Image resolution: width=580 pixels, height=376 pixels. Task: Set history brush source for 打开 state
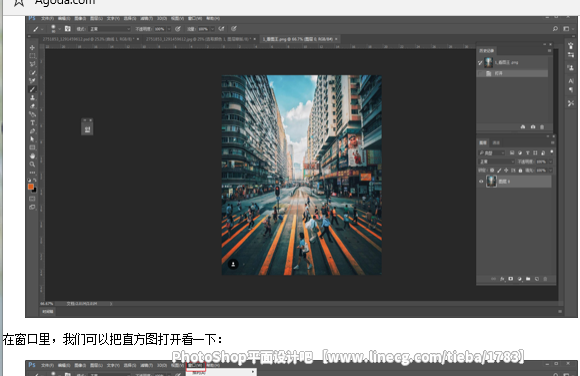(480, 73)
